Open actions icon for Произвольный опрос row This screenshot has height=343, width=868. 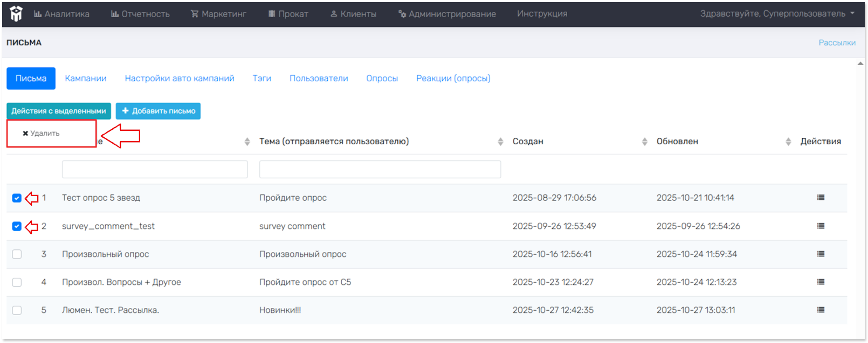coord(820,254)
